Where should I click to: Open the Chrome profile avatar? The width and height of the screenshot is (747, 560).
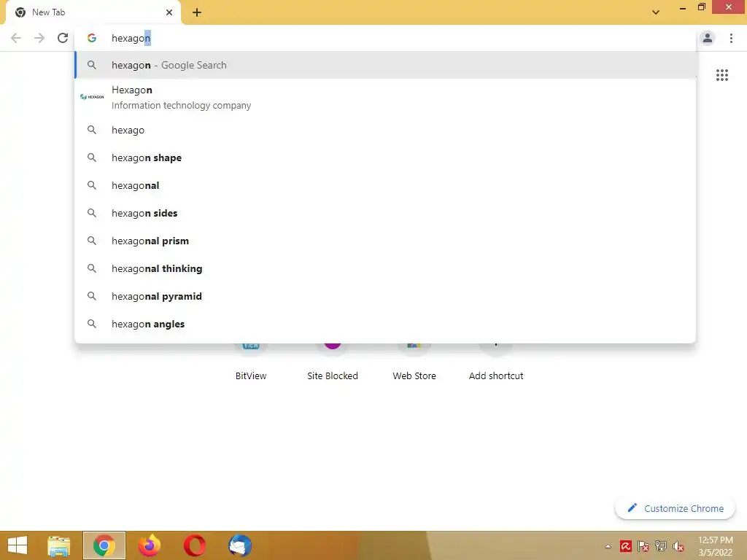[x=708, y=38]
